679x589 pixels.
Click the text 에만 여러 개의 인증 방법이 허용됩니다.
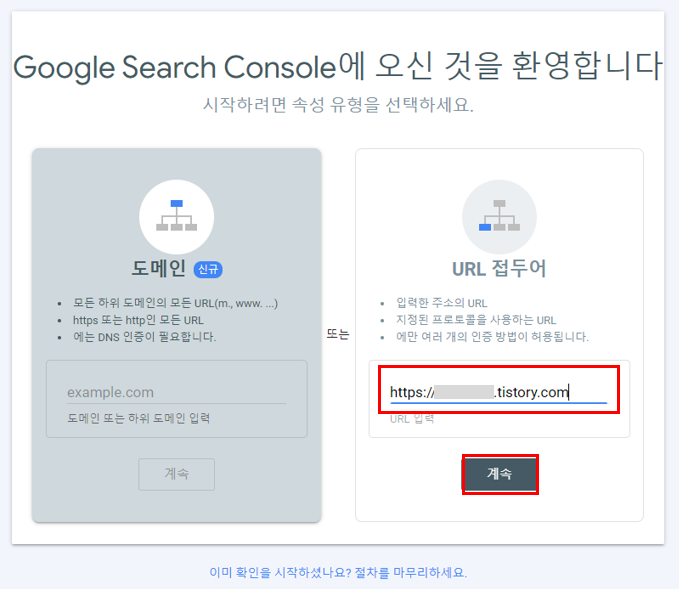pos(492,337)
